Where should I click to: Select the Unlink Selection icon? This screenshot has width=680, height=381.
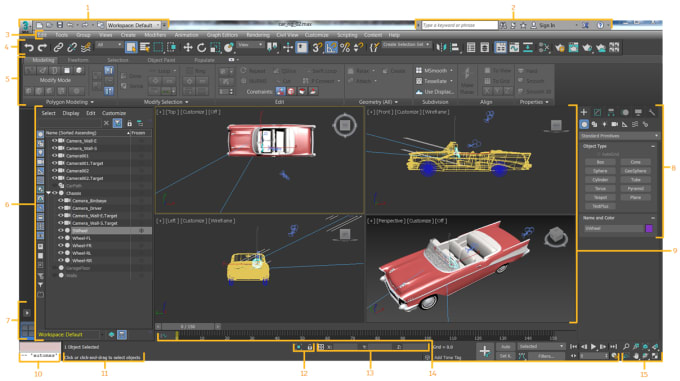72,48
